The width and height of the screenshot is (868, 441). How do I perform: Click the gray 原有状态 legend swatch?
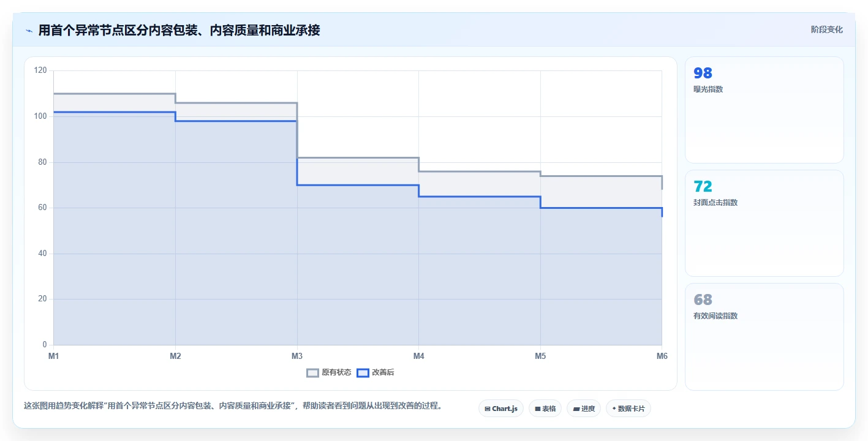point(312,372)
